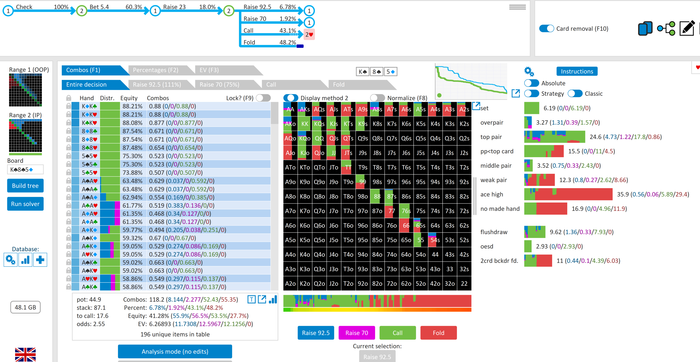Open Database settings gears icon
This screenshot has height=362, width=700.
pyautogui.click(x=10, y=259)
